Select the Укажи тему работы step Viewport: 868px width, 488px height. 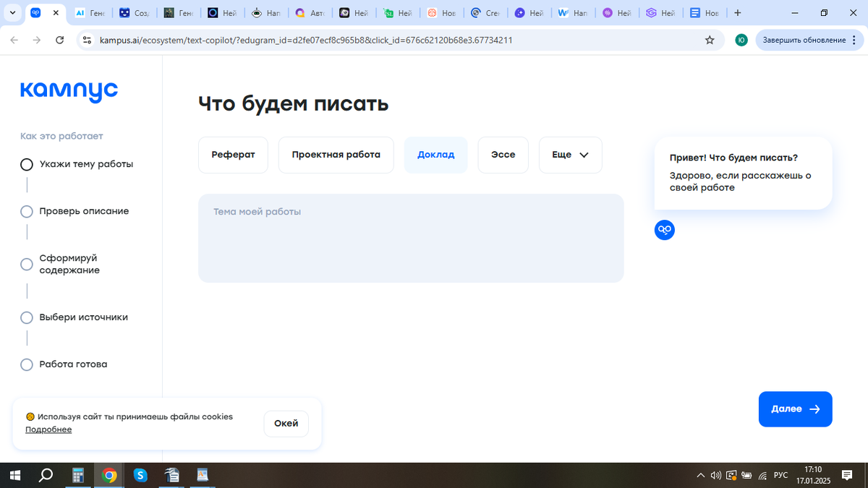pos(77,164)
